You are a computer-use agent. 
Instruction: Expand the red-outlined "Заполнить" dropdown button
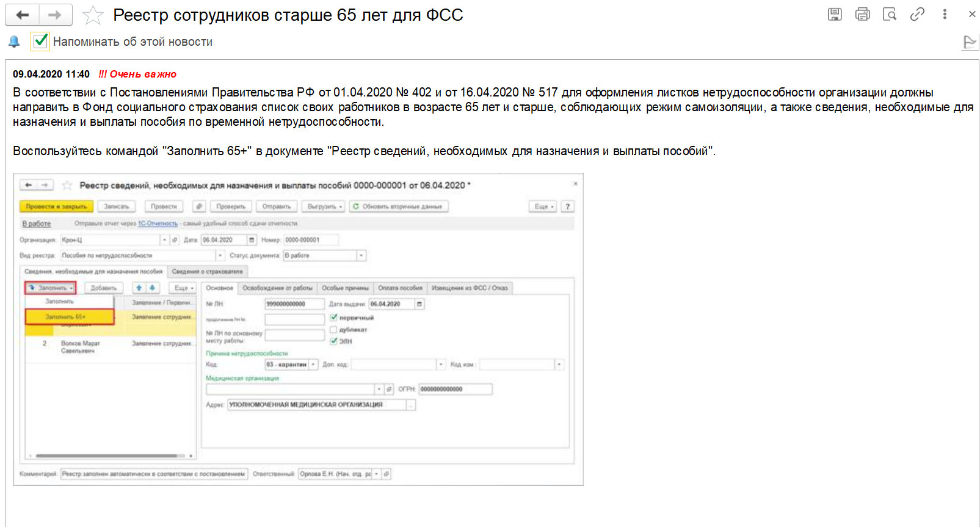(51, 288)
